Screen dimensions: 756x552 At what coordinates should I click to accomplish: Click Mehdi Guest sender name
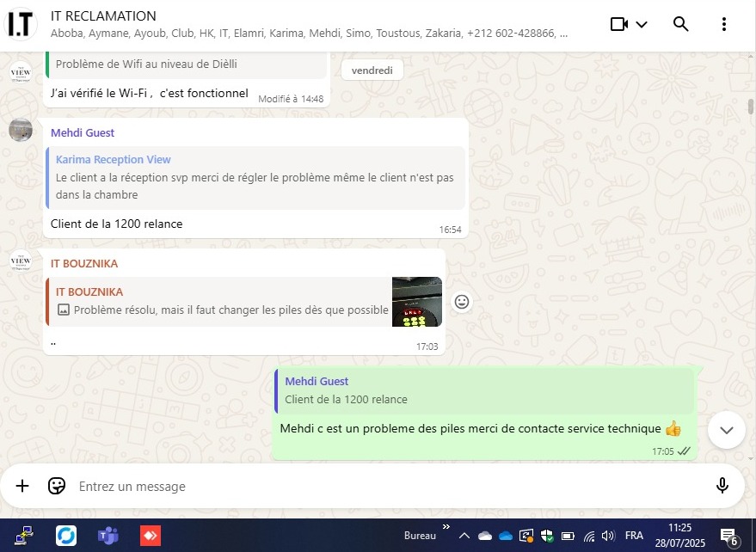pyautogui.click(x=83, y=133)
